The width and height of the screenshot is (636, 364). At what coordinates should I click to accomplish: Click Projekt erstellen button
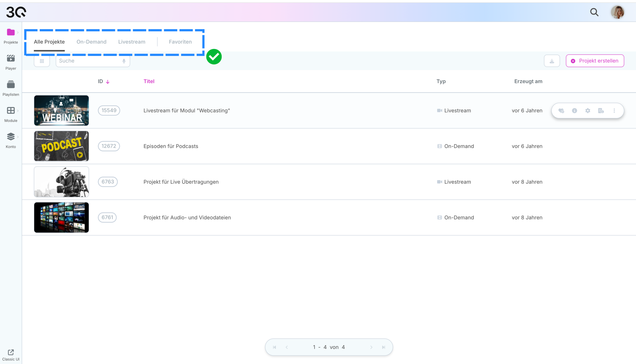pos(595,61)
